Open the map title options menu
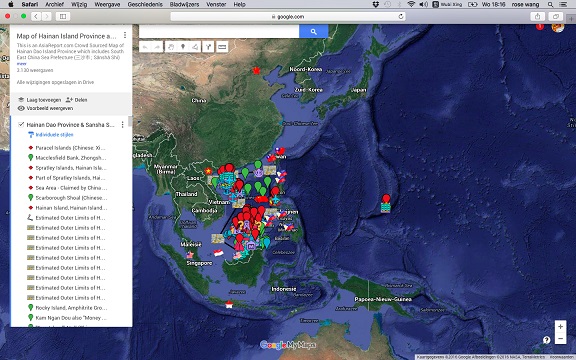Viewport: 576px width, 360px height. click(125, 35)
